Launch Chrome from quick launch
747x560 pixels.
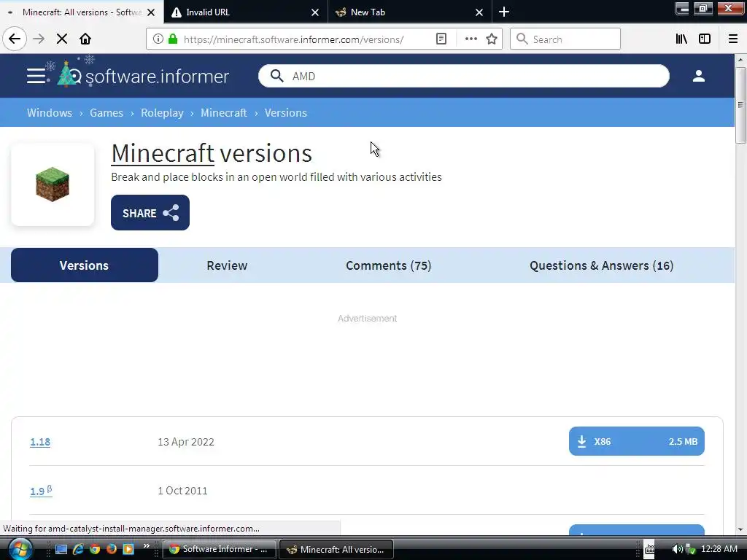coord(95,549)
